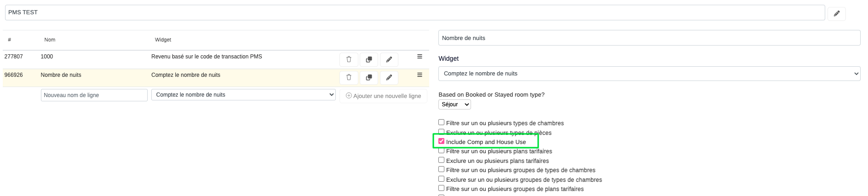Focus the Nouveau nom de ligne field
This screenshot has width=868, height=196.
click(94, 95)
